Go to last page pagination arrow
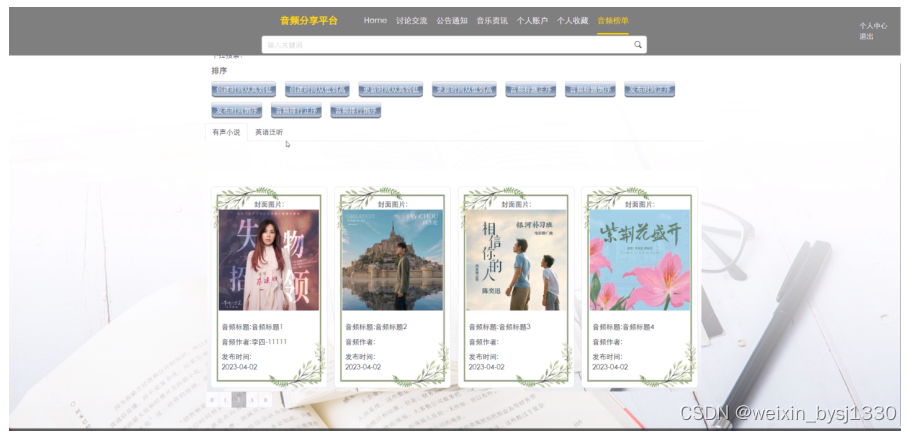912x433 pixels. pos(265,400)
